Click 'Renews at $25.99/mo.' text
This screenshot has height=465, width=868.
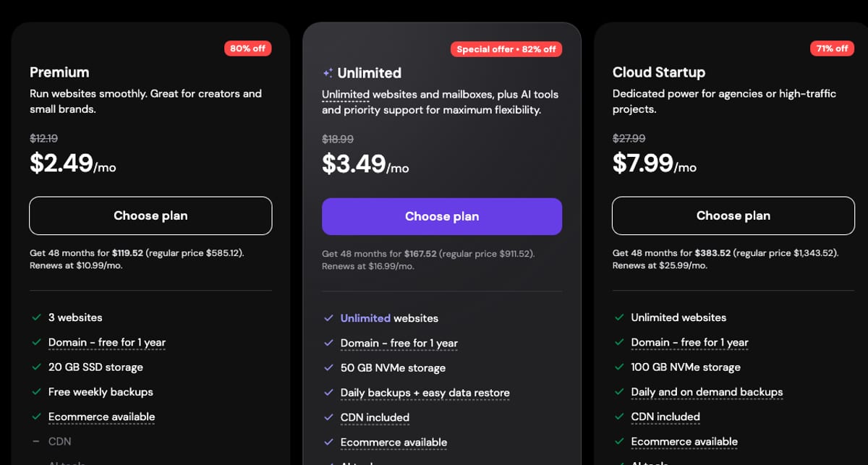click(x=660, y=265)
